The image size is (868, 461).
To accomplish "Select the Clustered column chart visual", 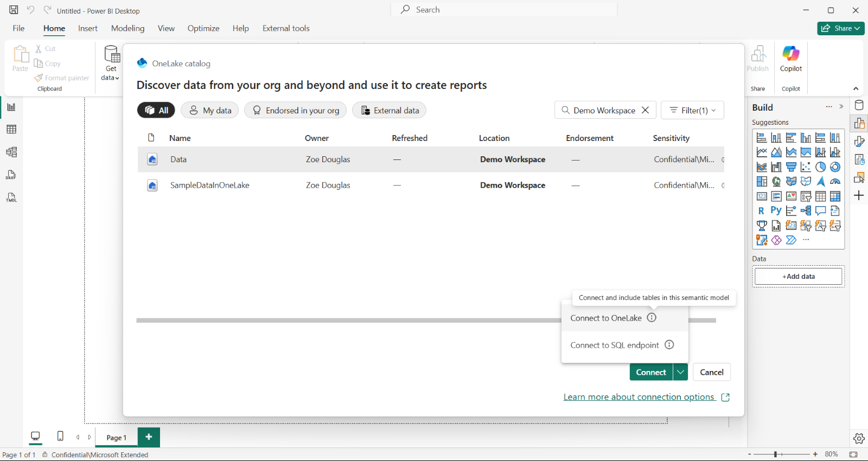I will [806, 138].
